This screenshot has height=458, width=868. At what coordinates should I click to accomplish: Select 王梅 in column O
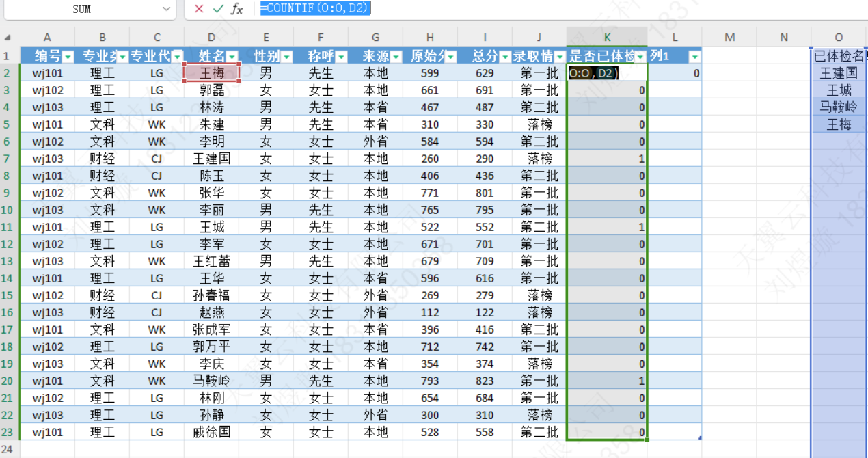coord(839,124)
